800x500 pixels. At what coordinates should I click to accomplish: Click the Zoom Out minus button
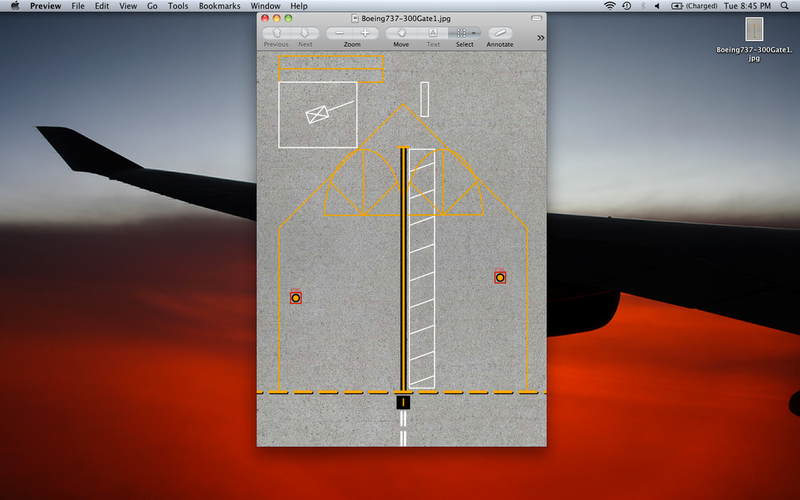click(340, 33)
